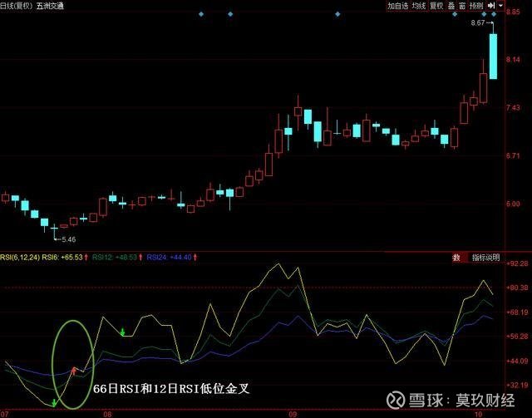Click the leftmost blue diamond info marker
Image resolution: width=532 pixels, height=418 pixels.
[201, 14]
